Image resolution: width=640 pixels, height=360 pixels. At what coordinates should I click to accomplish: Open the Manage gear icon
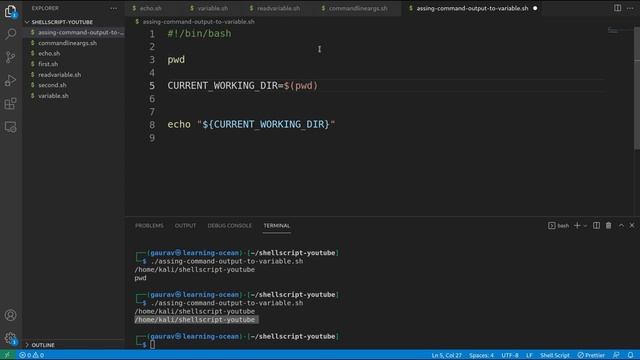point(11,338)
